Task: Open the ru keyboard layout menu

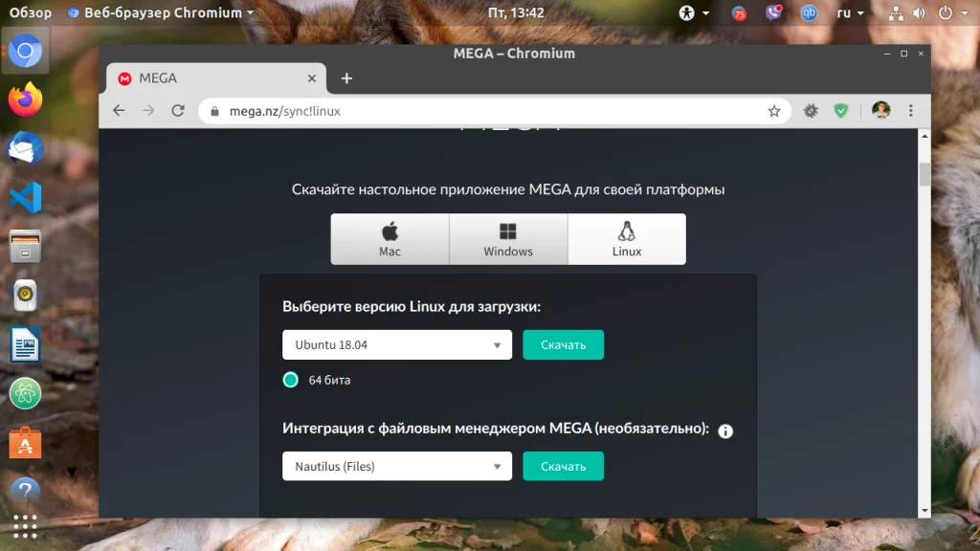Action: [x=850, y=13]
